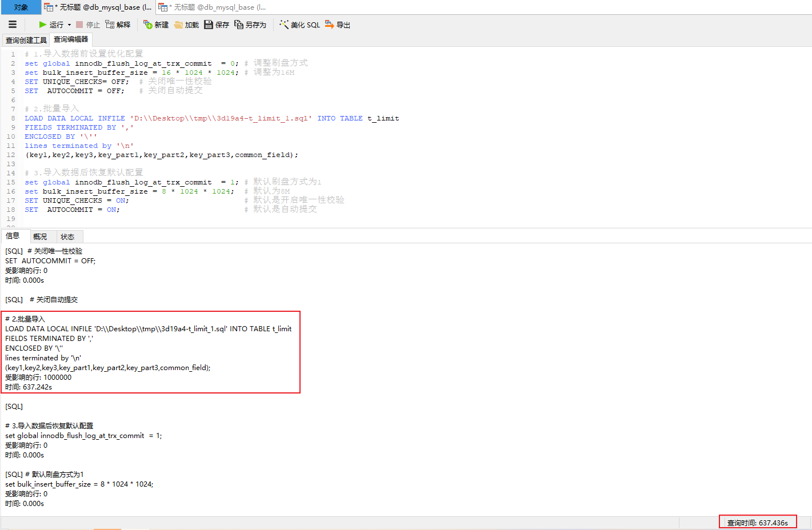This screenshot has height=530, width=812.
Task: Click the column list on editor line 12
Action: (x=162, y=155)
